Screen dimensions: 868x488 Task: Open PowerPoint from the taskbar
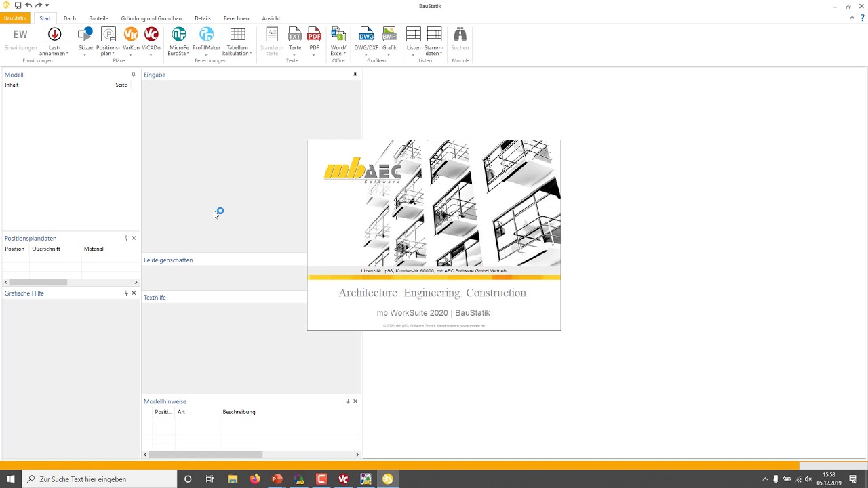[x=277, y=479]
